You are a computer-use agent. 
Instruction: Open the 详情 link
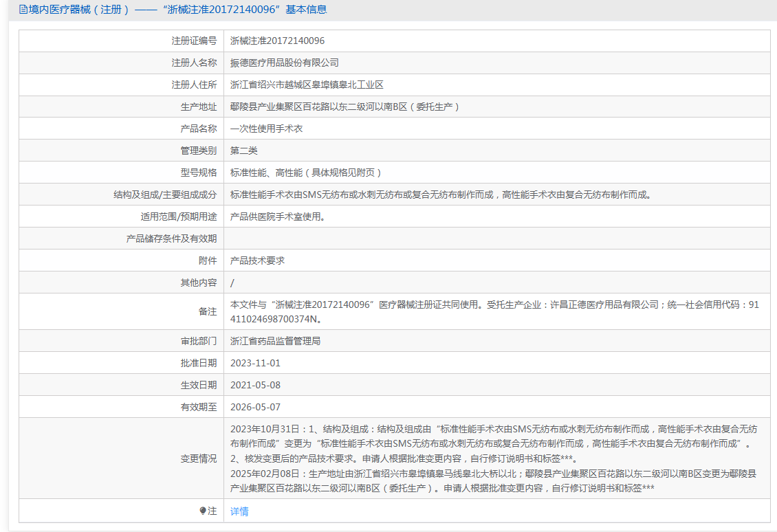click(x=239, y=511)
